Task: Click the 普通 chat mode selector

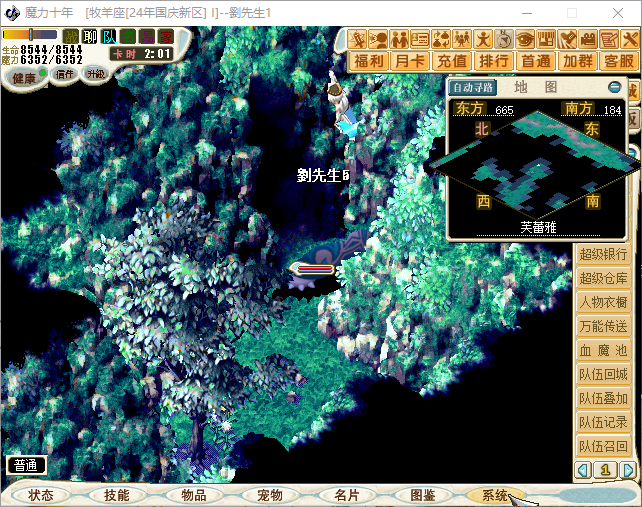Action: tap(27, 465)
